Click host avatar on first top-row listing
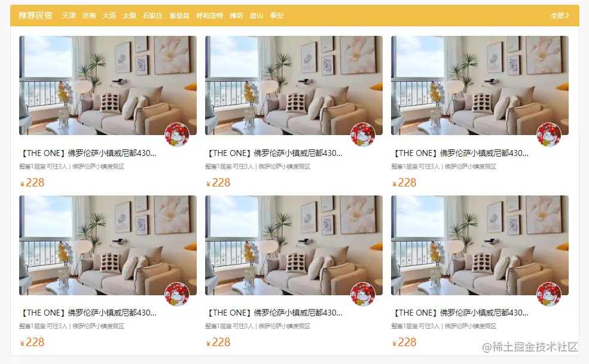 [x=177, y=134]
